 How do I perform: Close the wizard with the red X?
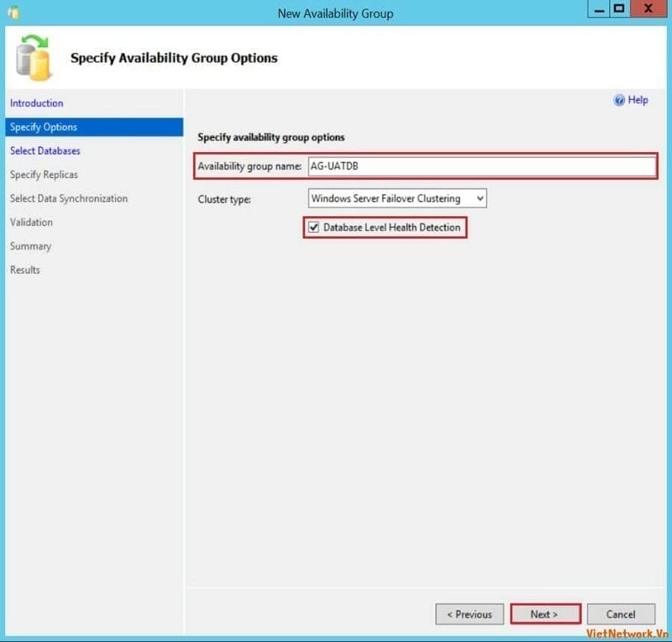point(648,9)
